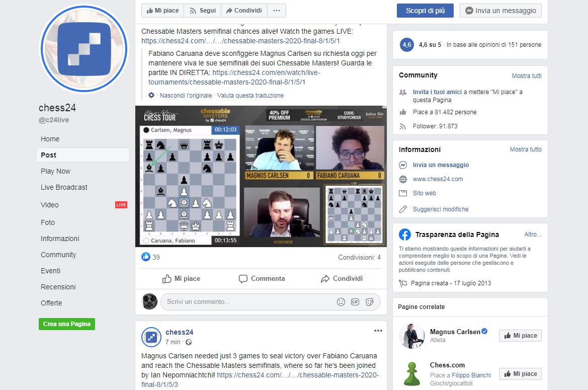Viewport: 588px width, 390px height.
Task: Select Post in the page sidebar
Action: coord(83,155)
